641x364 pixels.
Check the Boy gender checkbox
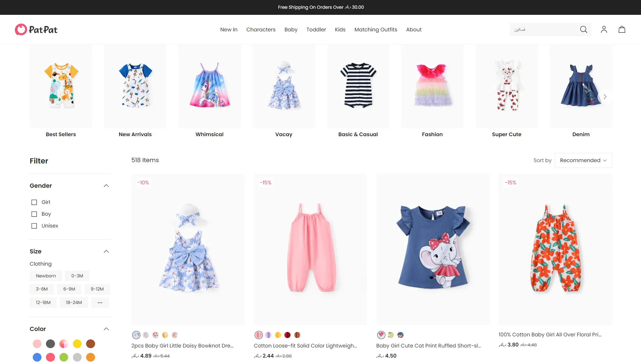point(34,214)
